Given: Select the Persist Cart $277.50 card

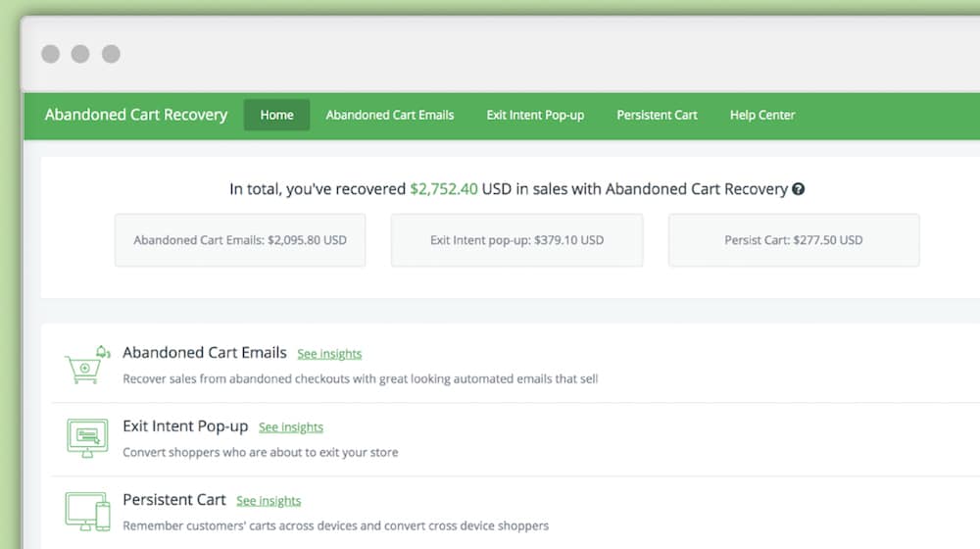Looking at the screenshot, I should 794,240.
